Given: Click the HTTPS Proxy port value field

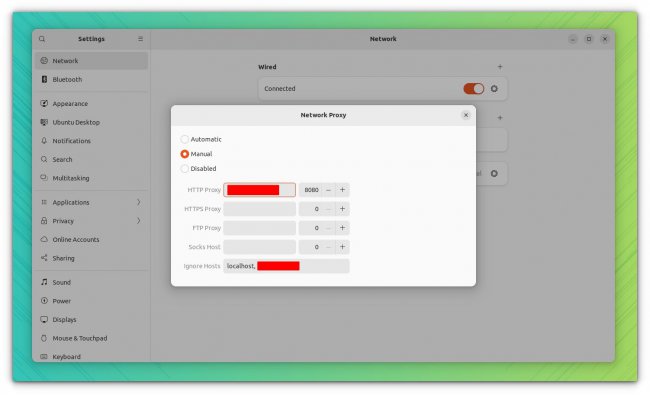Looking at the screenshot, I should (310, 209).
